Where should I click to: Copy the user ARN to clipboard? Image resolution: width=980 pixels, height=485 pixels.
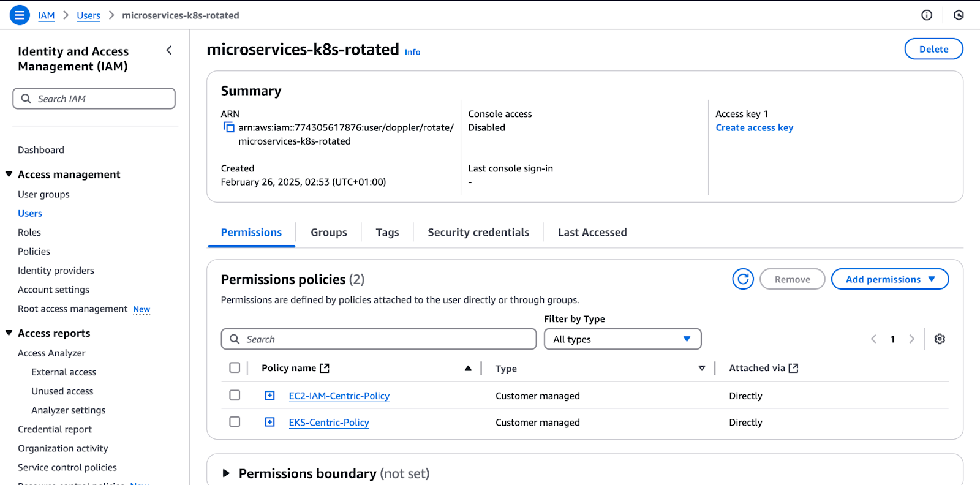tap(228, 127)
